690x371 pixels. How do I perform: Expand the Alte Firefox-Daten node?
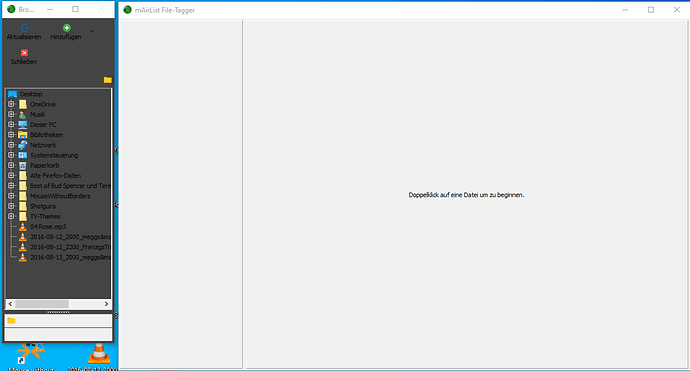click(x=11, y=176)
